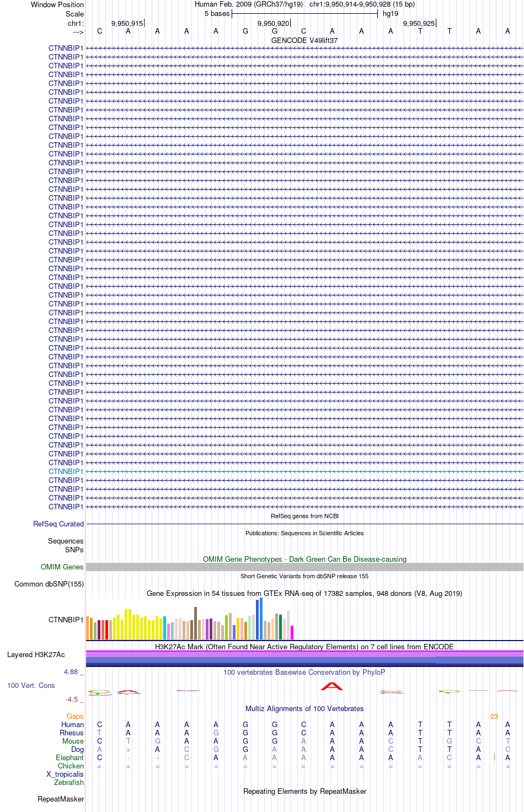The width and height of the screenshot is (524, 812).
Task: Open Publications: Sequences in Scientific Articles title
Action: (x=304, y=533)
